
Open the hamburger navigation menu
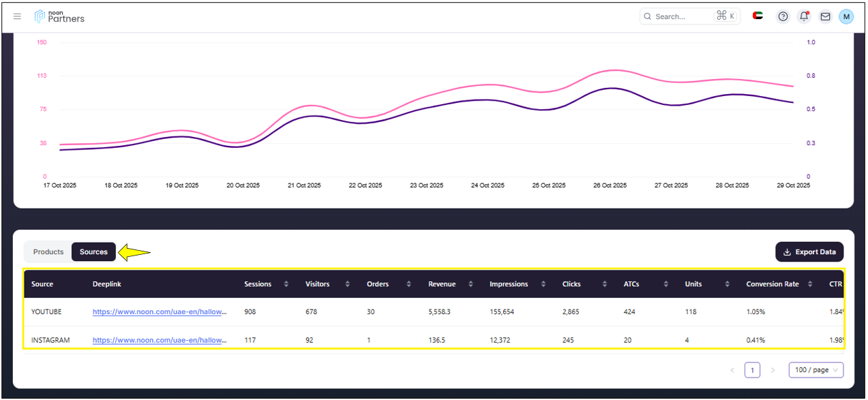pos(18,16)
